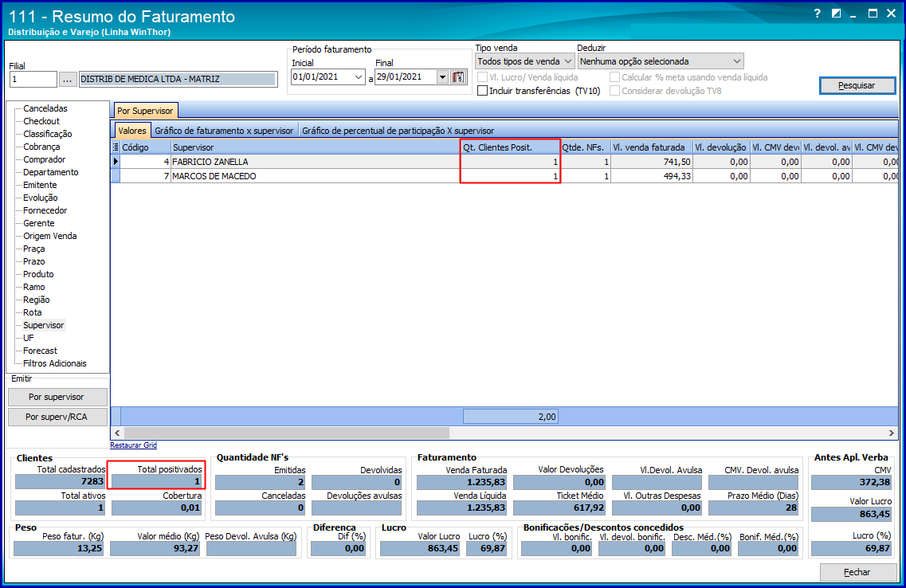Select Departamento in the tree
This screenshot has height=588, width=906.
click(x=50, y=172)
